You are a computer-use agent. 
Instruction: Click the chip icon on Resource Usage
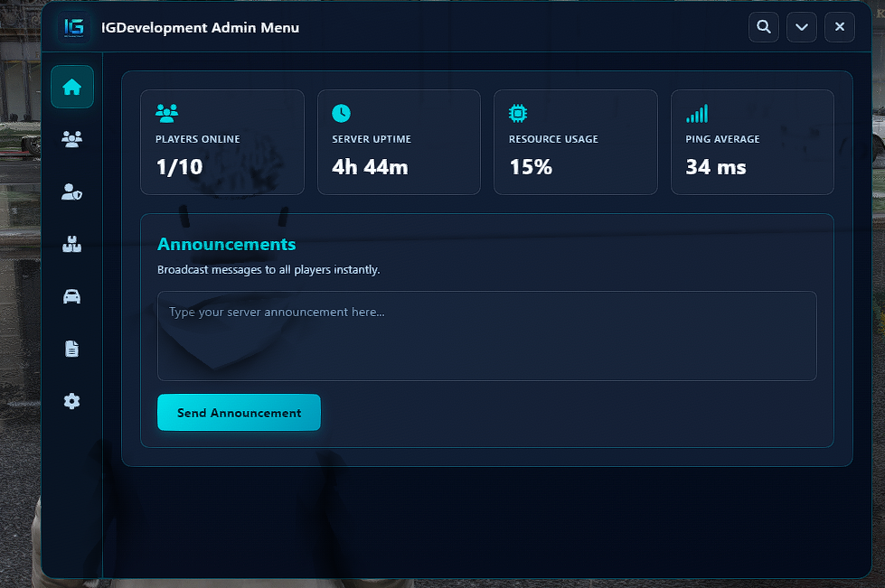518,113
